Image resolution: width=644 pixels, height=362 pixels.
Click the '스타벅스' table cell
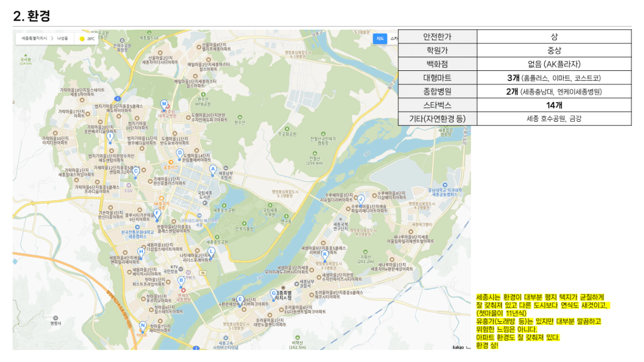pos(437,105)
